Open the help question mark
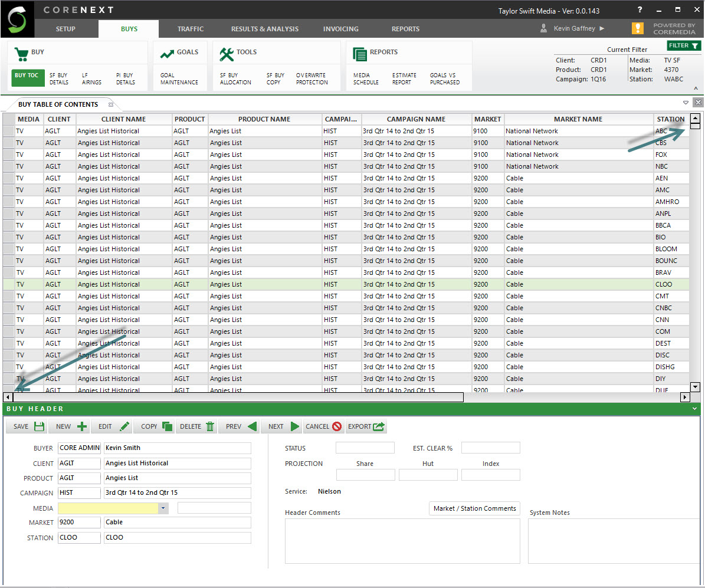 pyautogui.click(x=640, y=10)
